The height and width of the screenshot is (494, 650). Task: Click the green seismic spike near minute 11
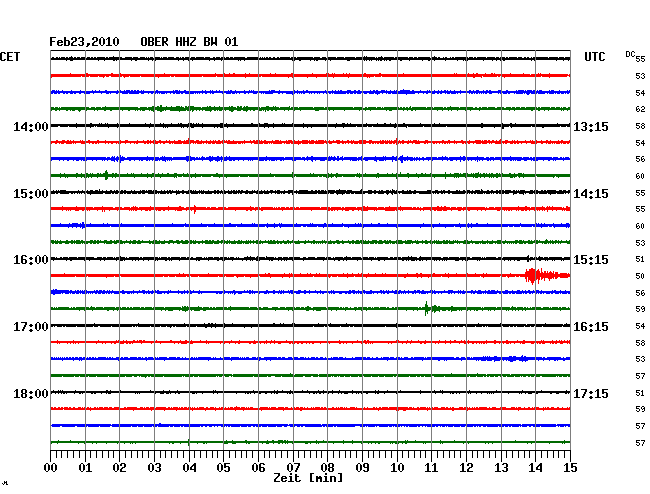(x=427, y=309)
